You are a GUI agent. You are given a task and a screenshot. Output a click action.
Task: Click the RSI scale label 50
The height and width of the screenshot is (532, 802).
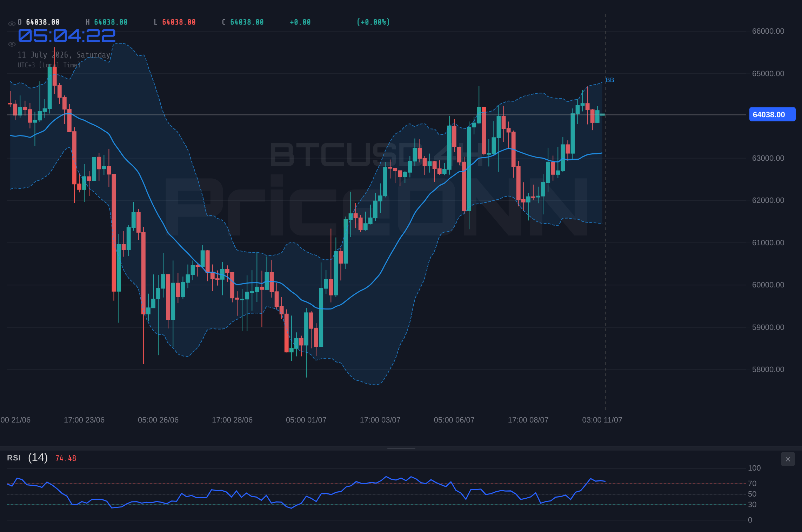[x=752, y=494]
